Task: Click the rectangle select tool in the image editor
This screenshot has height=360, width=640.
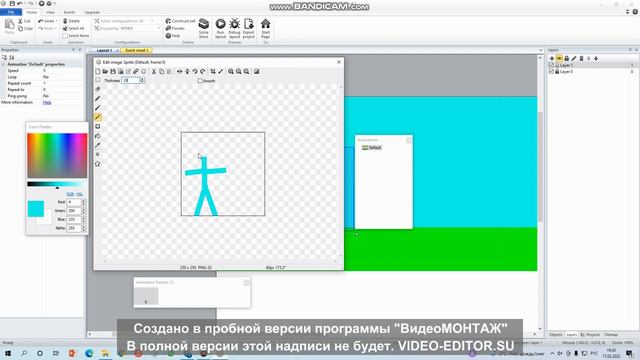Action: click(98, 80)
